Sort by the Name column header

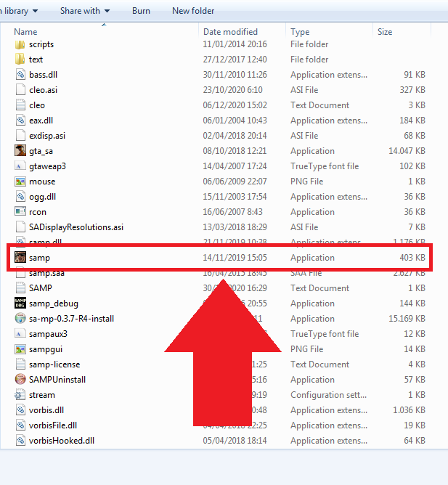pyautogui.click(x=25, y=32)
